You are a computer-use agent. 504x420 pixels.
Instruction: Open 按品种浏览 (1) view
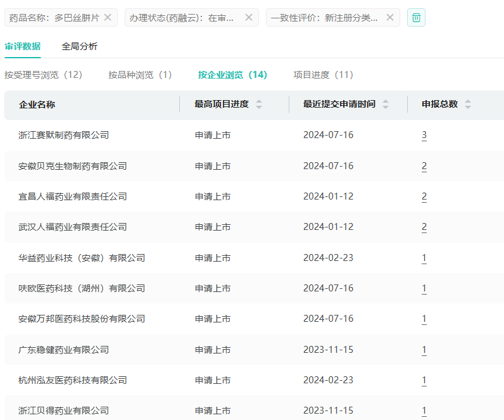[x=140, y=75]
